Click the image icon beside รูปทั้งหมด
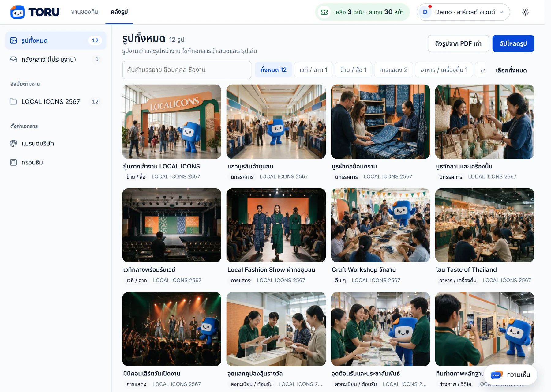551x392 pixels. tap(13, 40)
